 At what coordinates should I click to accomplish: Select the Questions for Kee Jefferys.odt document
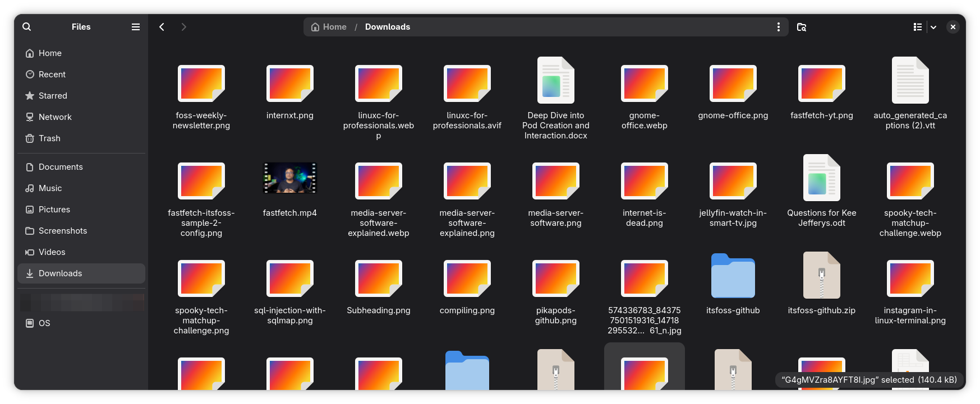pos(821,178)
